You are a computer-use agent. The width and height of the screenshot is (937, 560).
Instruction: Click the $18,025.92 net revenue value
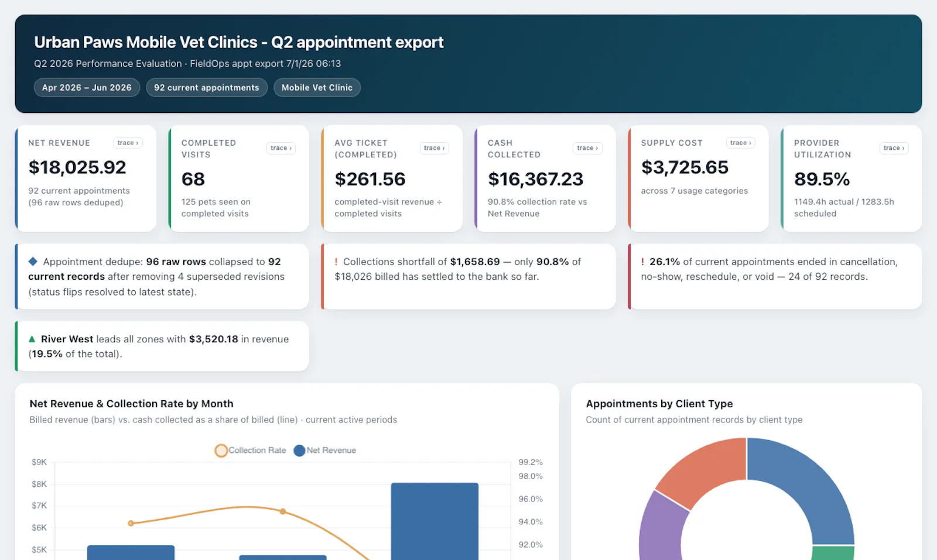tap(77, 167)
